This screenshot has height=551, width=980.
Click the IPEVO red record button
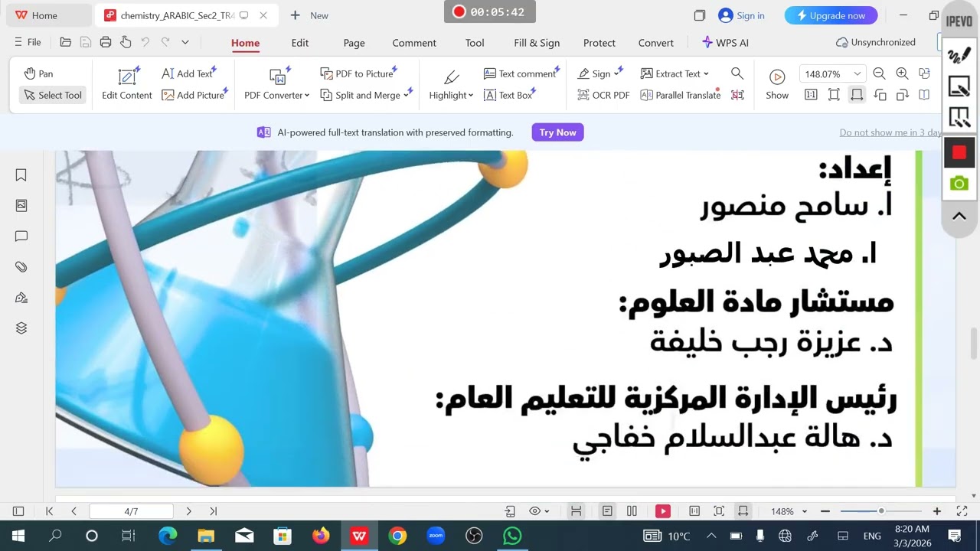tap(959, 153)
